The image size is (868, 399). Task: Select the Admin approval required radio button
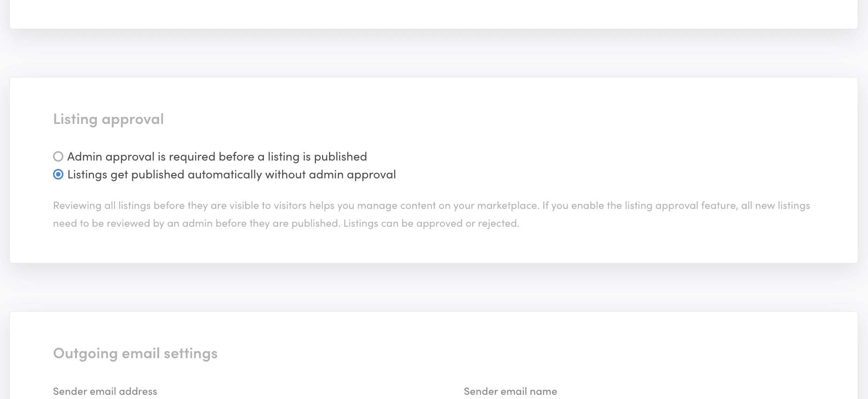point(58,156)
